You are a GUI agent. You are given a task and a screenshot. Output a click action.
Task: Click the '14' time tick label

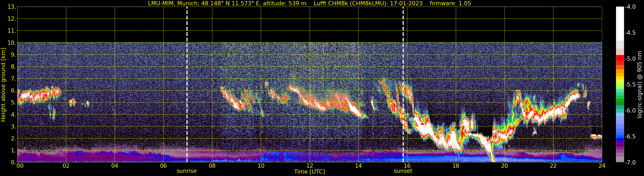coord(358,166)
